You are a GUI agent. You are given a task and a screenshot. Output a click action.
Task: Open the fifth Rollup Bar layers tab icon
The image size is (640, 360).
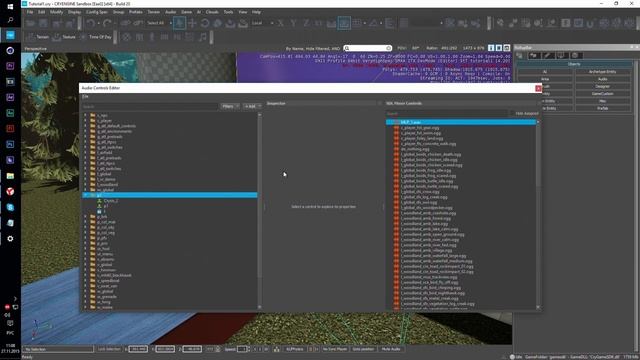(575, 56)
